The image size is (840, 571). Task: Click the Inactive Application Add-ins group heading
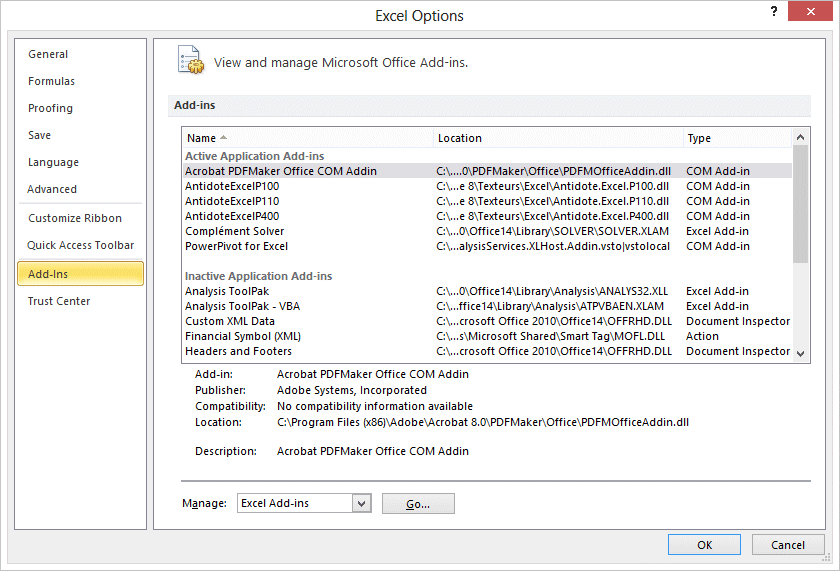[x=258, y=276]
